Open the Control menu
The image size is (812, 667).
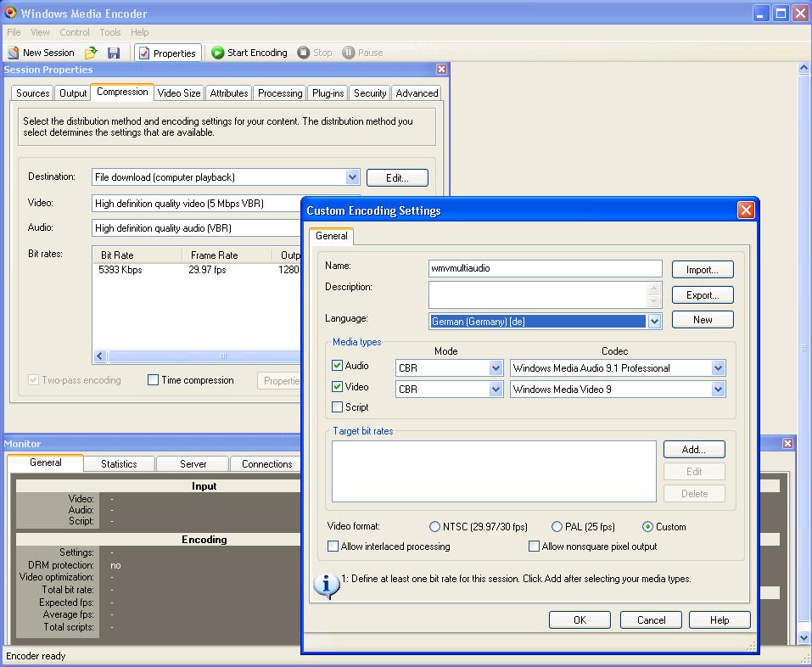(75, 32)
